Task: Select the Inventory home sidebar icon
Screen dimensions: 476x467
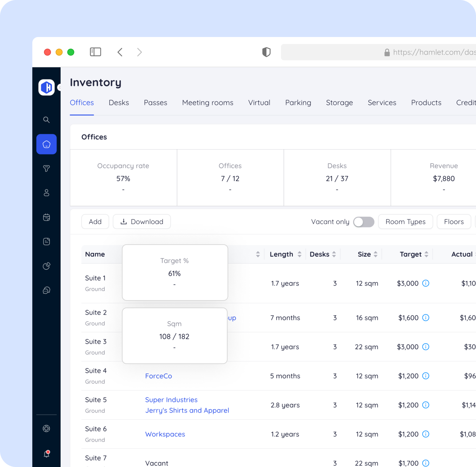Action: (46, 144)
